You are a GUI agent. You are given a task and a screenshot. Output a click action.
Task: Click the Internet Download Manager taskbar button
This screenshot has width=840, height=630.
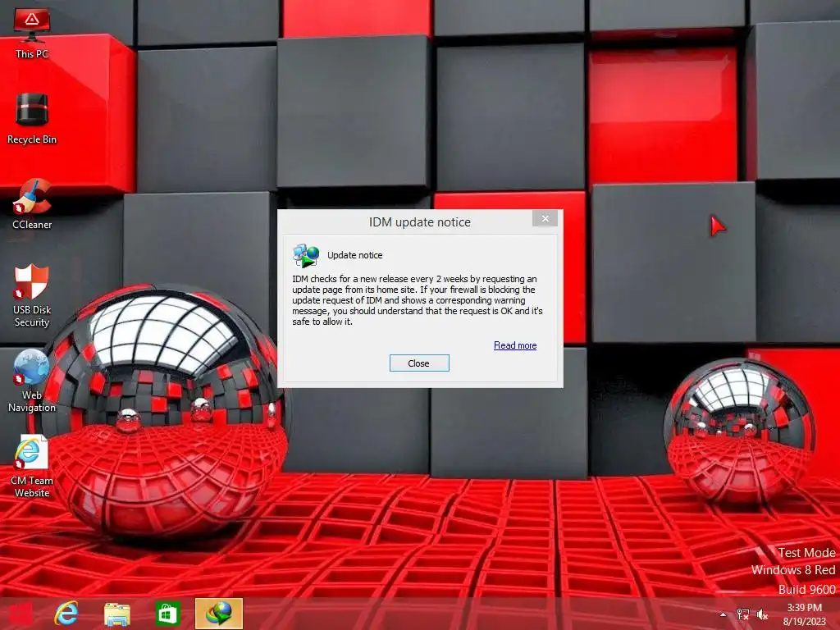(218, 614)
